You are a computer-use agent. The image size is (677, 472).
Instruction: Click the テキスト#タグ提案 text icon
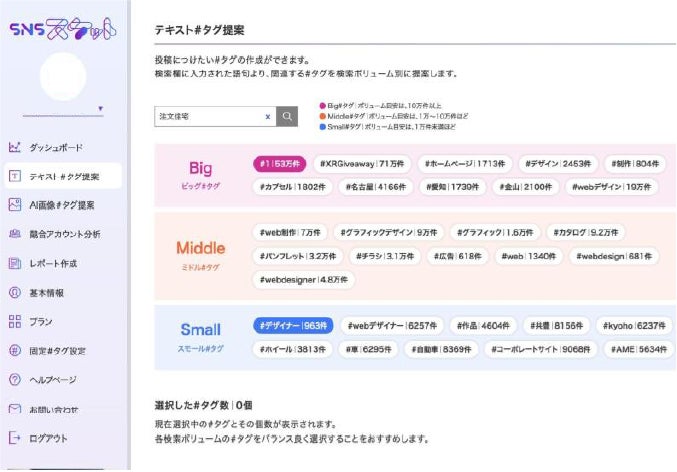point(15,176)
